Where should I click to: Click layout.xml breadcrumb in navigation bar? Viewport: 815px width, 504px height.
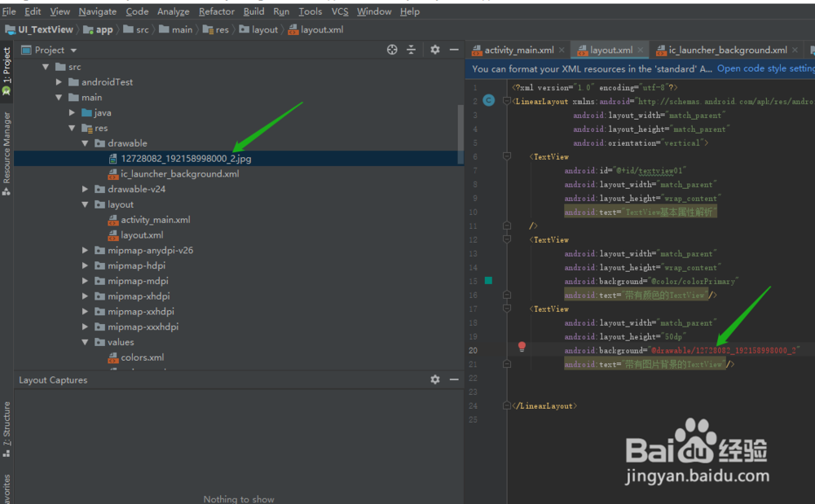pyautogui.click(x=316, y=29)
